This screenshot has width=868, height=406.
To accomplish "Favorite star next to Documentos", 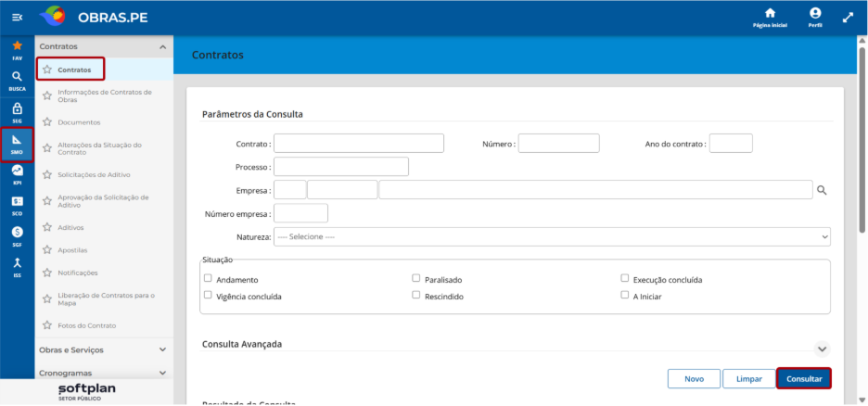I will pyautogui.click(x=47, y=121).
